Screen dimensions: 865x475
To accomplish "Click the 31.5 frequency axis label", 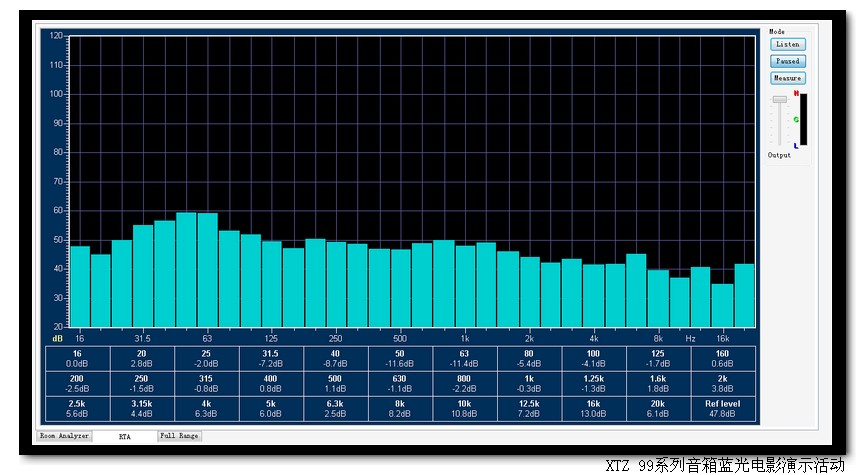I will coord(142,339).
